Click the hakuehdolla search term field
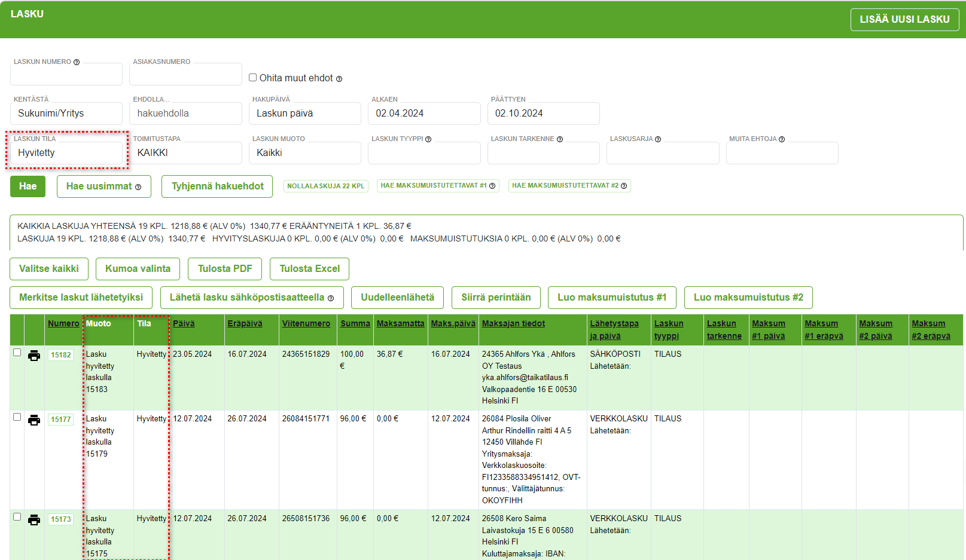Screen dimensions: 966x560 (x=185, y=114)
